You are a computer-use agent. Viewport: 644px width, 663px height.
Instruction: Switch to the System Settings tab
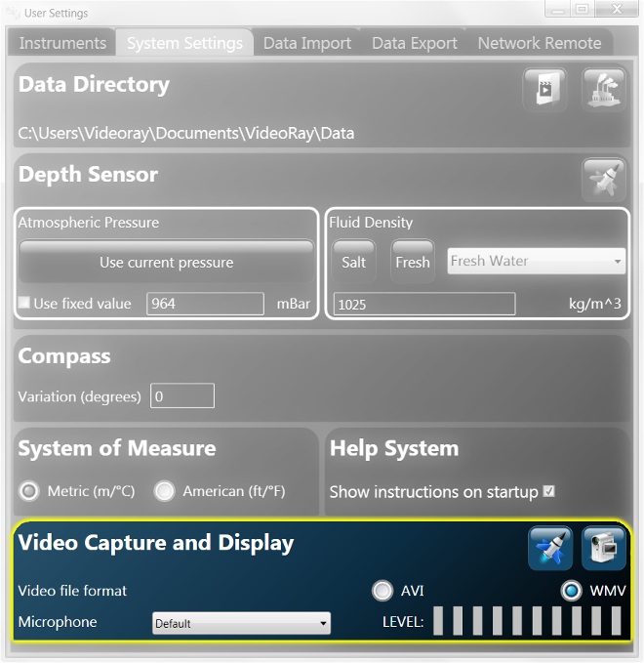click(184, 43)
